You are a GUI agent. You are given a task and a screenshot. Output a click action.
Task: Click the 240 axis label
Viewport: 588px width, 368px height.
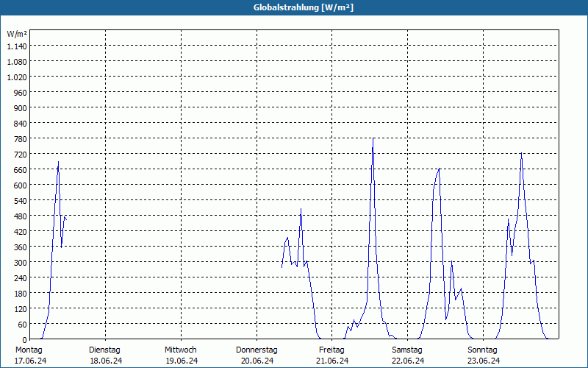tap(21, 277)
